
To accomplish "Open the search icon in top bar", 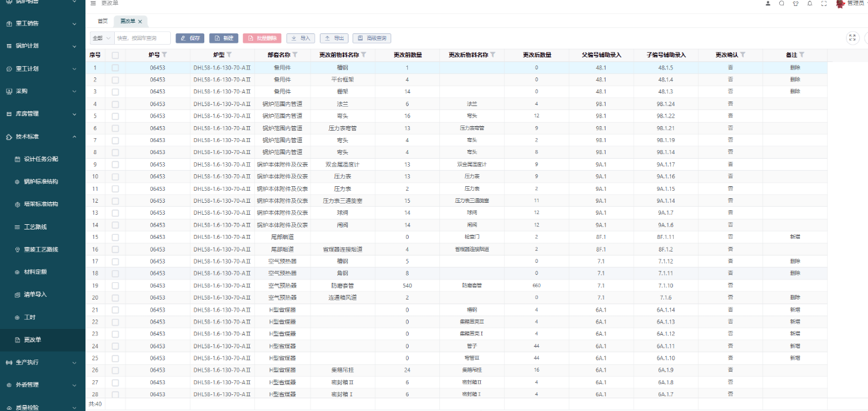I will (x=782, y=3).
